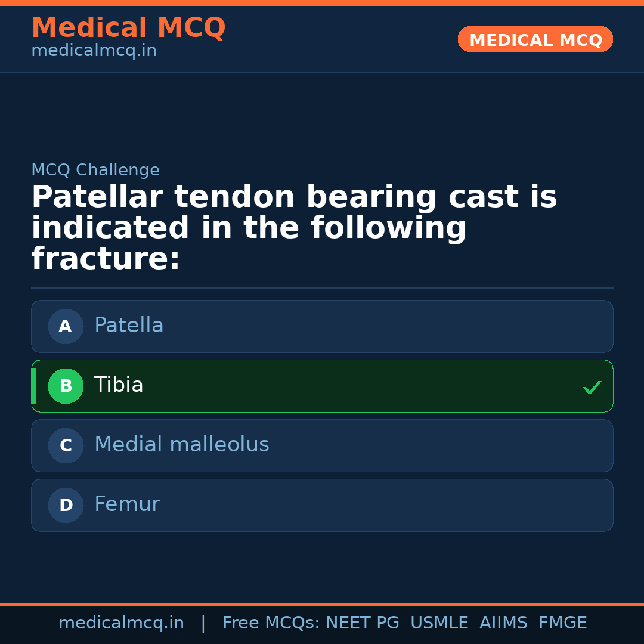This screenshot has width=644, height=644.
Task: Open the medicalmcq.in link in header
Action: (94, 51)
